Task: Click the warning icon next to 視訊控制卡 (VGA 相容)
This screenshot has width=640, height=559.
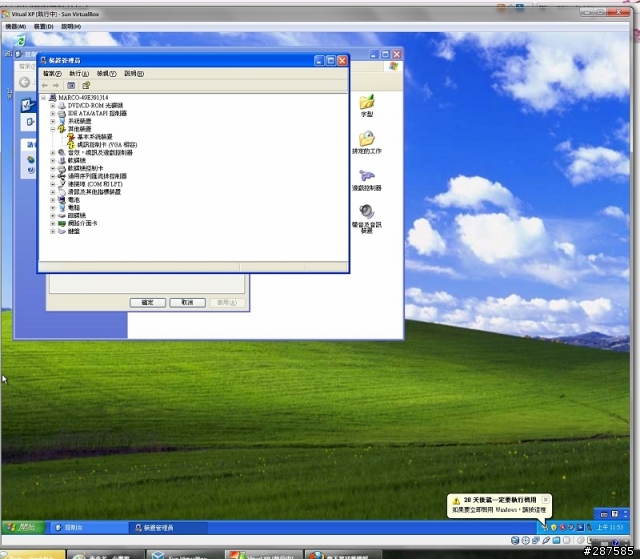Action: [x=71, y=144]
